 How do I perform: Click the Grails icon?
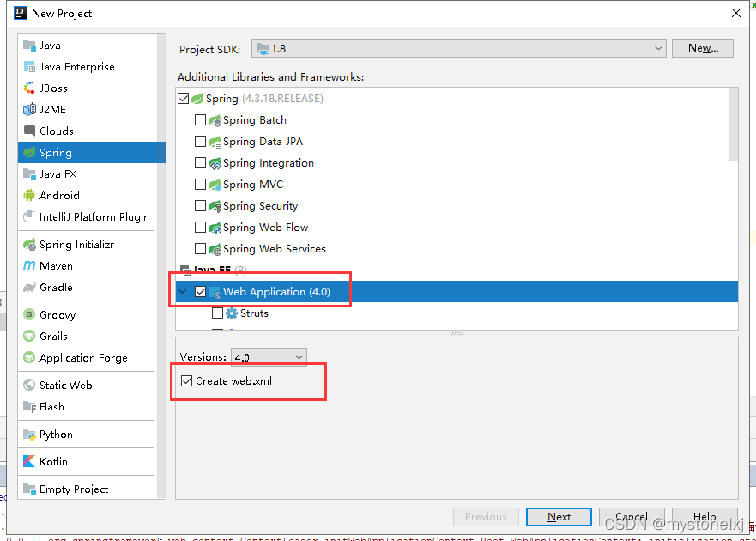[x=29, y=336]
